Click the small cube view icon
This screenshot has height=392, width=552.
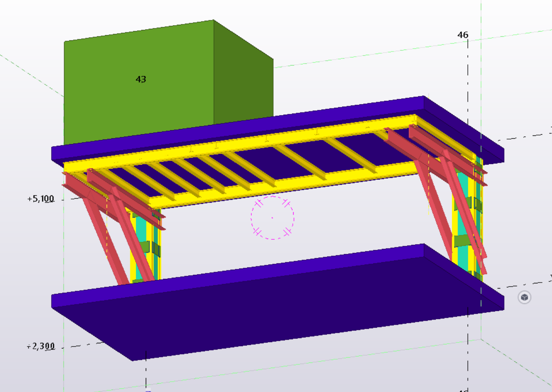pos(524,297)
